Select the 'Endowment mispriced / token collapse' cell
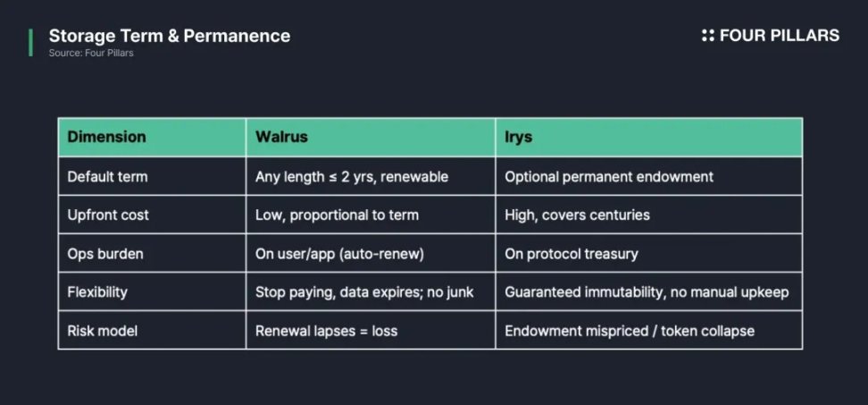 pyautogui.click(x=630, y=331)
